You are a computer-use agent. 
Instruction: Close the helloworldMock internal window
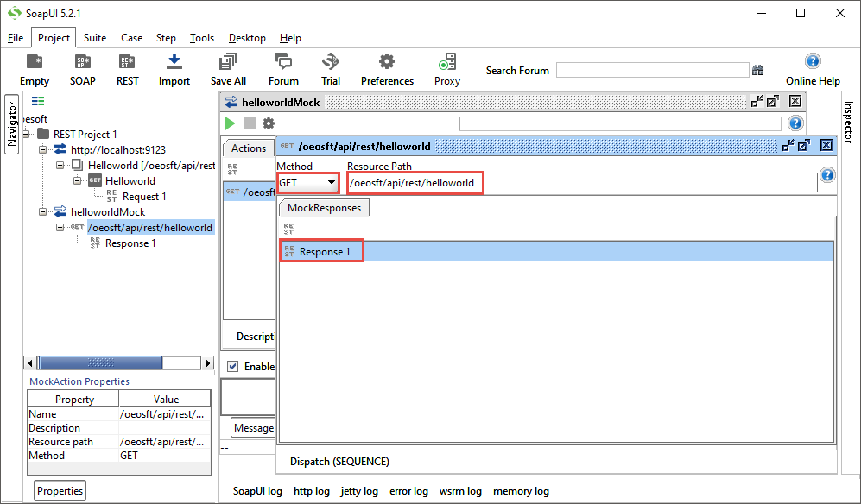coord(795,101)
